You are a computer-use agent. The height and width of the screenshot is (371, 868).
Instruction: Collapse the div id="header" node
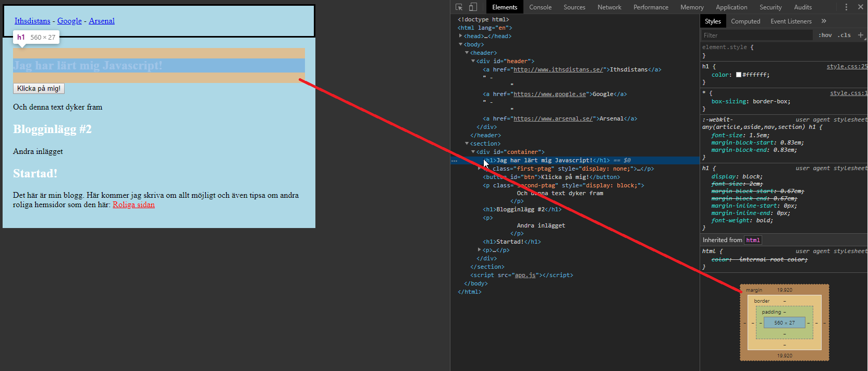(473, 61)
